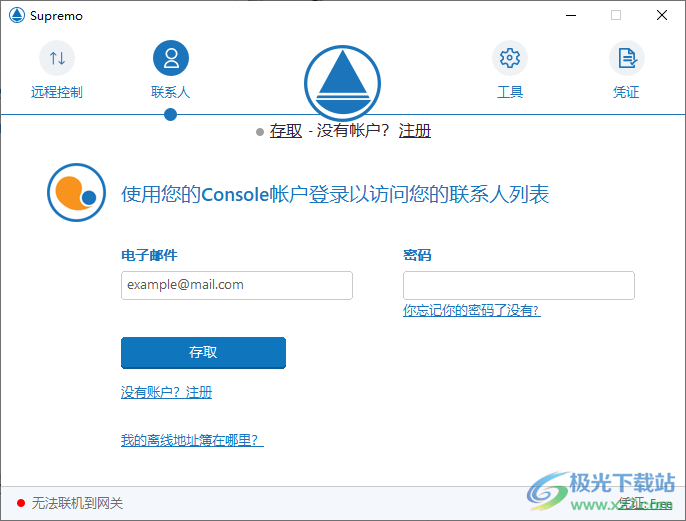Screen dimensions: 686x521
Task: Close the Supremo window
Action: [662, 15]
